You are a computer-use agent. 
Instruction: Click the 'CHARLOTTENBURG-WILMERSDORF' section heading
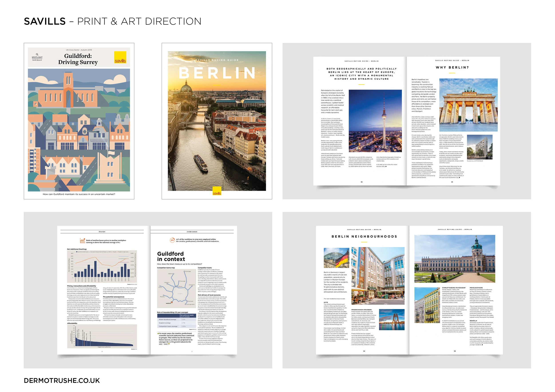coord(454,288)
